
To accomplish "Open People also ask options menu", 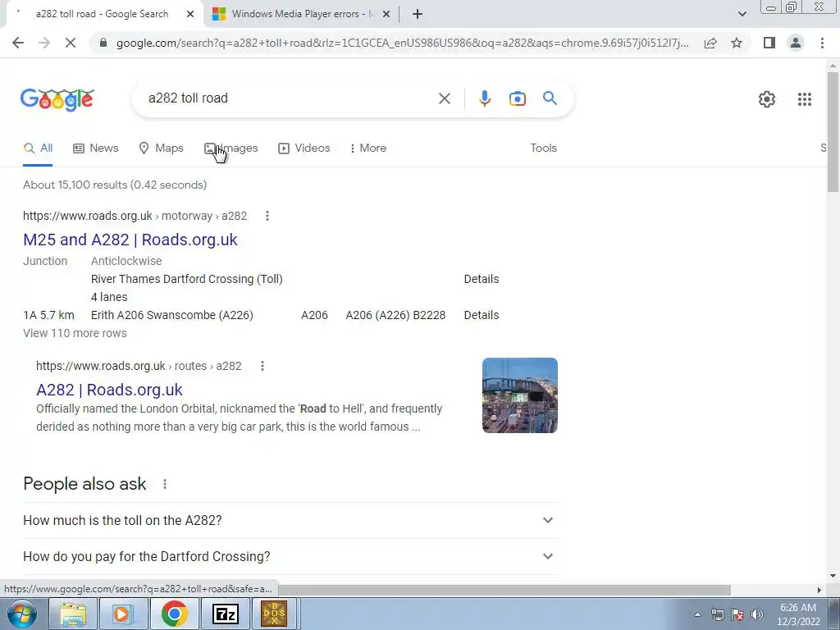I will (165, 484).
